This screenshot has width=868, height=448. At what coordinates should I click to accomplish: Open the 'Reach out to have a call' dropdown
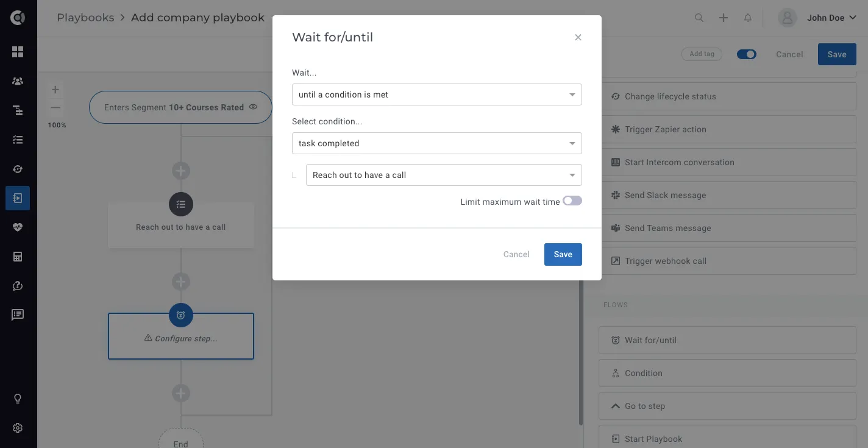point(444,175)
